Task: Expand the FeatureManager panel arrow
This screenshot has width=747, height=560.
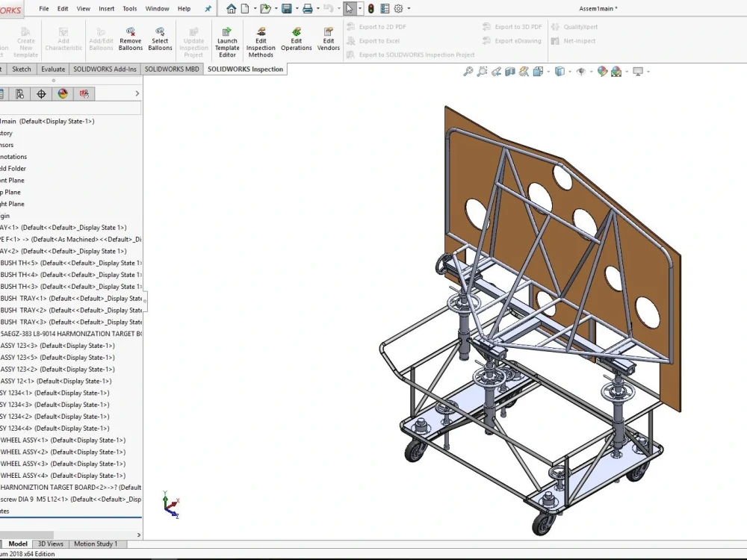Action: pyautogui.click(x=137, y=93)
